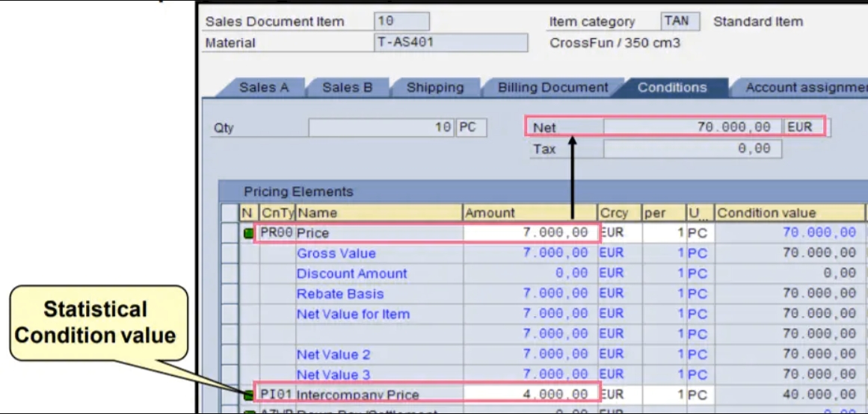Click the Discount Amount entry

click(x=351, y=274)
